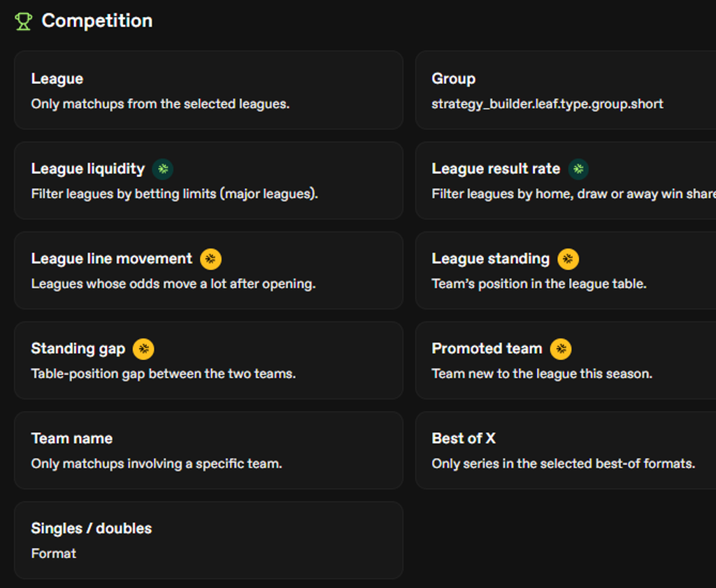Choose the Promoted team filter
The image size is (716, 588).
tap(566, 360)
